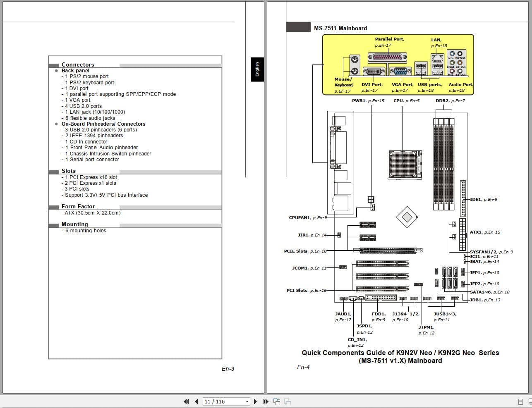The height and width of the screenshot is (408, 532).
Task: Jump to the last page
Action: (x=266, y=401)
